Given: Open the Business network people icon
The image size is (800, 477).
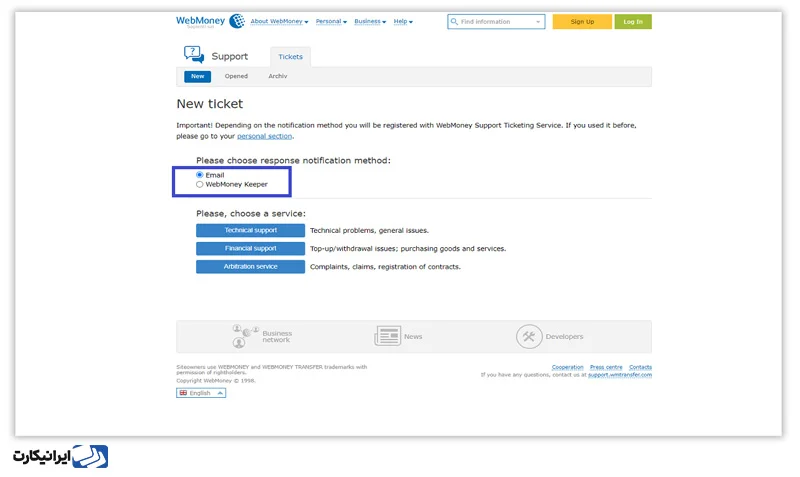Looking at the screenshot, I should pos(245,336).
